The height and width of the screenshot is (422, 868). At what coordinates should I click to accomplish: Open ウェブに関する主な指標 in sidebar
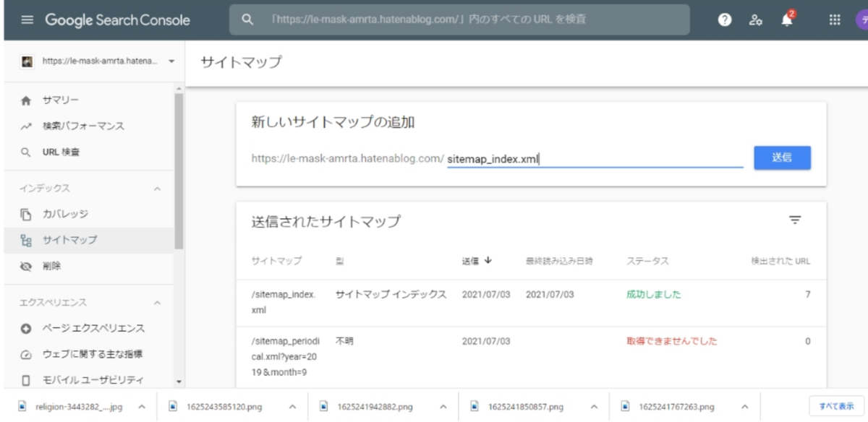(92, 354)
